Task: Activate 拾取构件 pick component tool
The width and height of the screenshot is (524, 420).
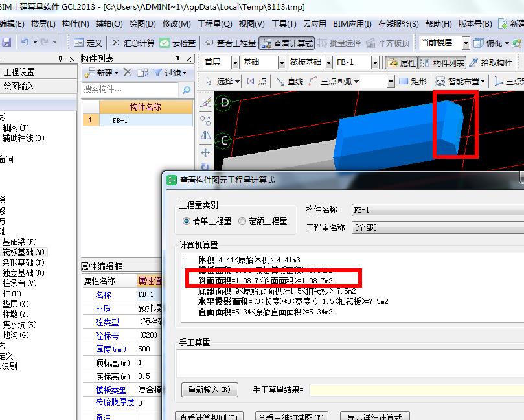Action: click(490, 62)
